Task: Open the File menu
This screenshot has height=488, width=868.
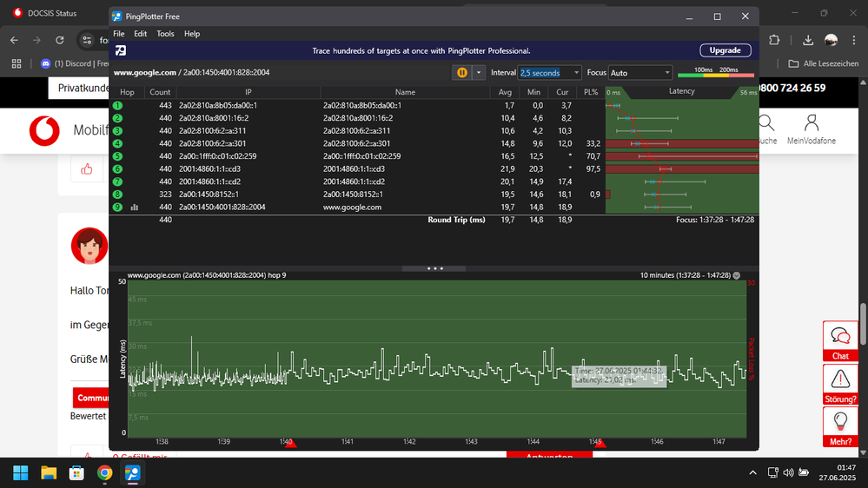Action: point(118,34)
